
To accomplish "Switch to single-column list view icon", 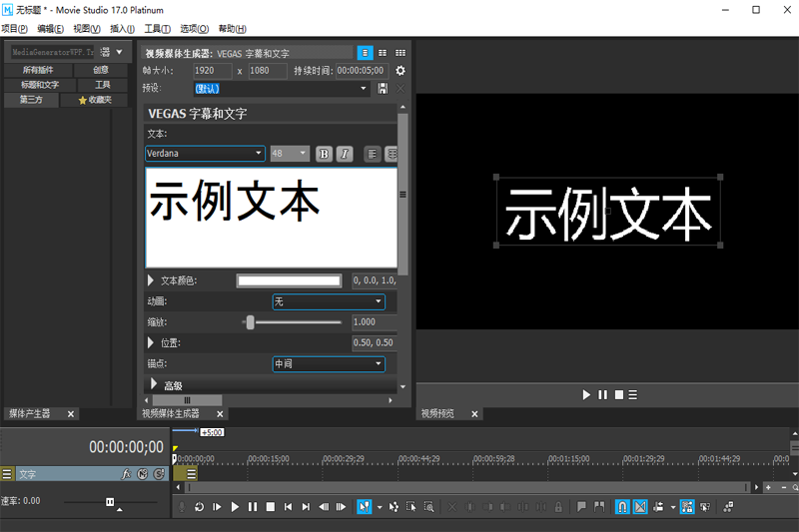I will [365, 53].
